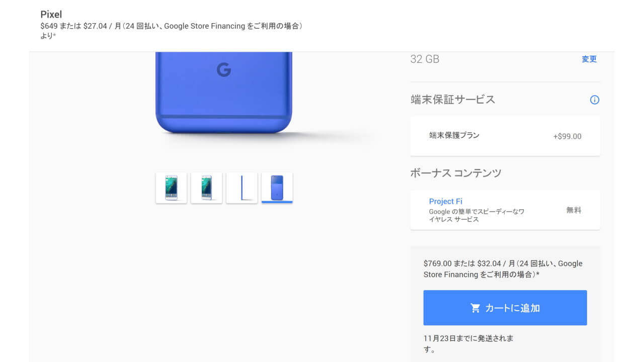Click the November 23 shipping notice text
This screenshot has height=362, width=644.
pyautogui.click(x=469, y=338)
